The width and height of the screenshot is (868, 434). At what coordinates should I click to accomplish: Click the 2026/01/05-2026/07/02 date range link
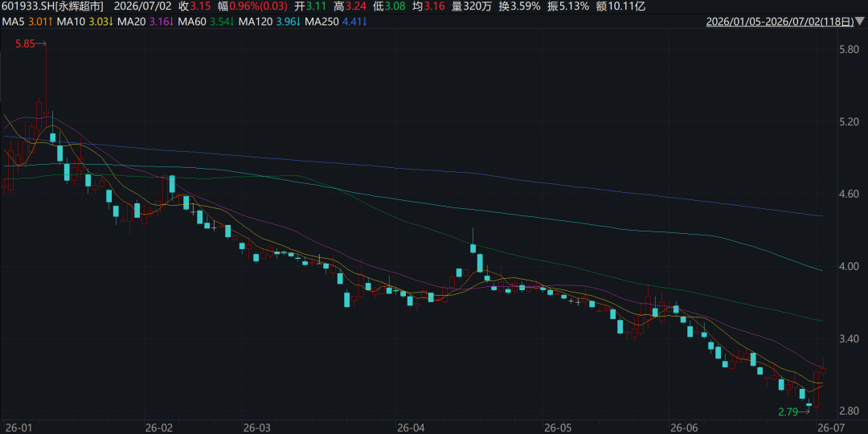coord(780,23)
